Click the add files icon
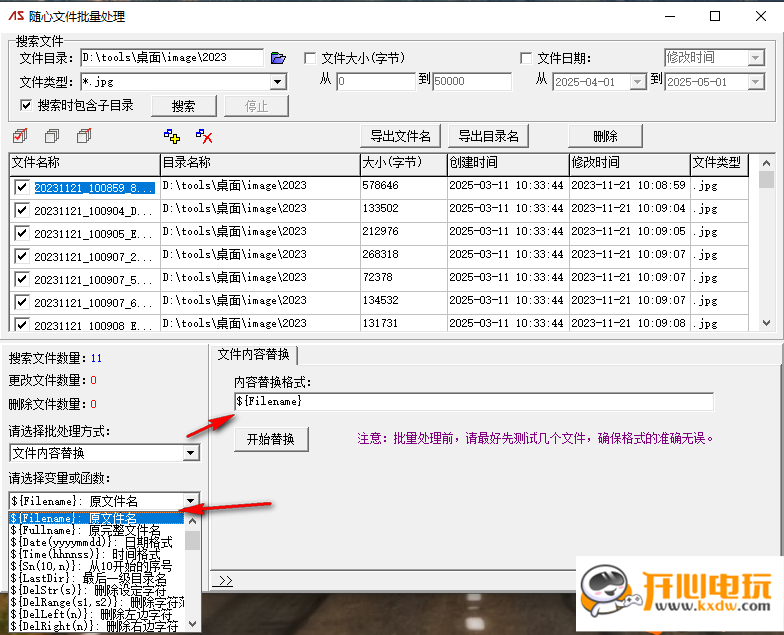 coord(172,136)
